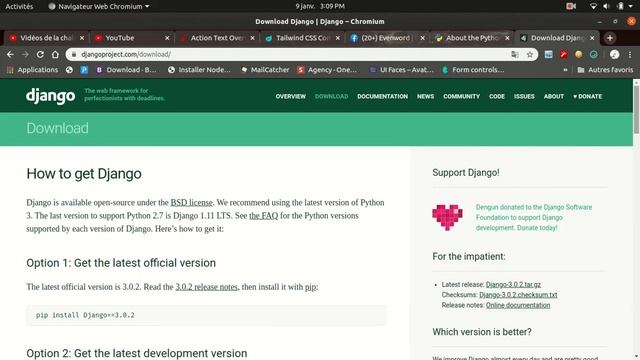Screen dimensions: 640x360
Task: Open the Applications bookmark shortcut
Action: coord(32,70)
